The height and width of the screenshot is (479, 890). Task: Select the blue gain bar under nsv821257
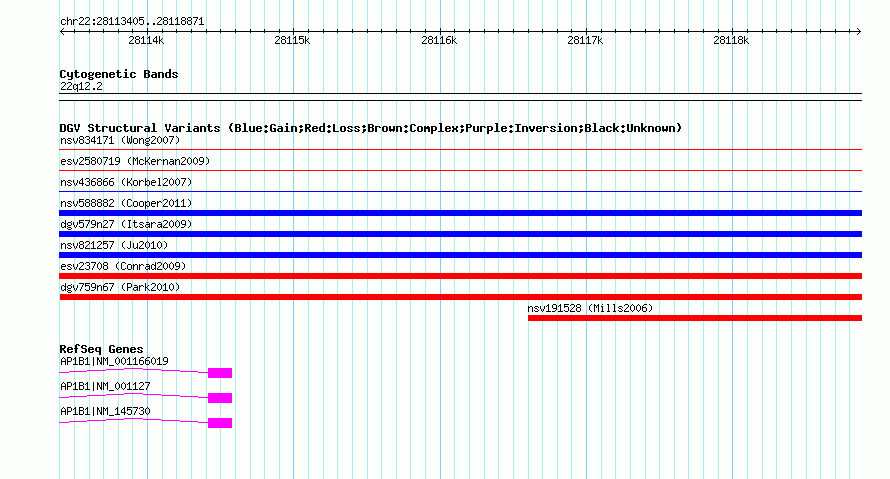[x=460, y=255]
